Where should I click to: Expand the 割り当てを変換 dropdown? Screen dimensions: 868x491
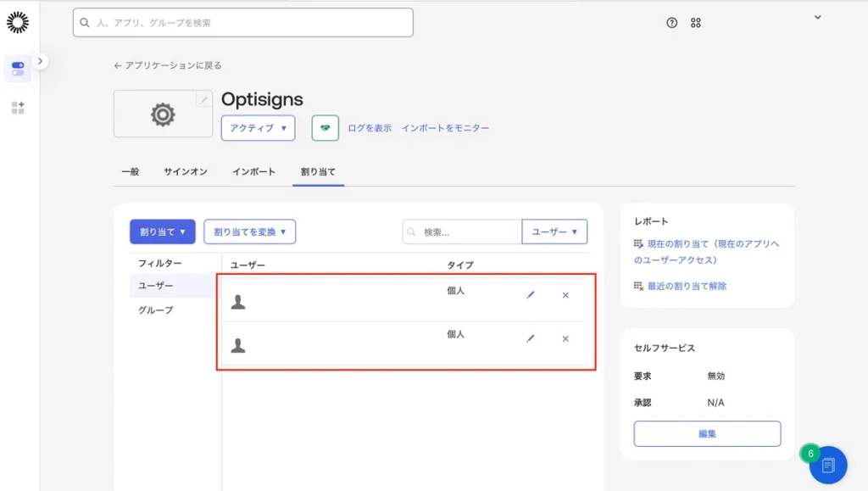click(249, 232)
